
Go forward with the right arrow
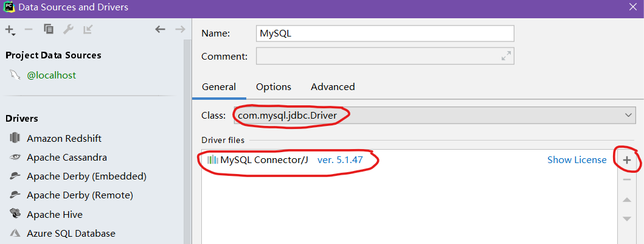tap(180, 29)
